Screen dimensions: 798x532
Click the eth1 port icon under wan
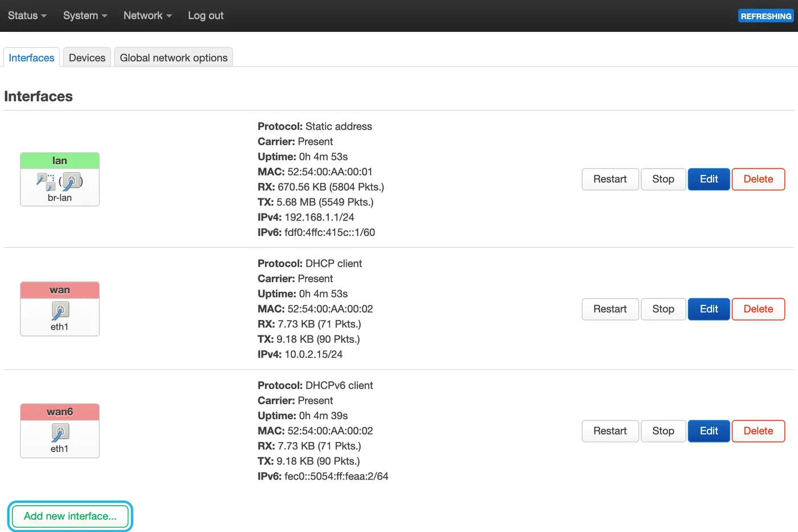pos(60,311)
